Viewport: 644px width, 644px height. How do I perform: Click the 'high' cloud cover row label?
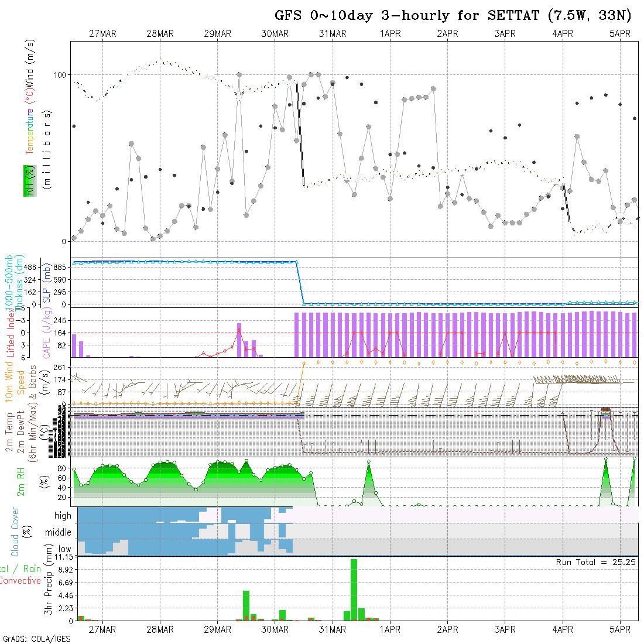click(x=63, y=516)
